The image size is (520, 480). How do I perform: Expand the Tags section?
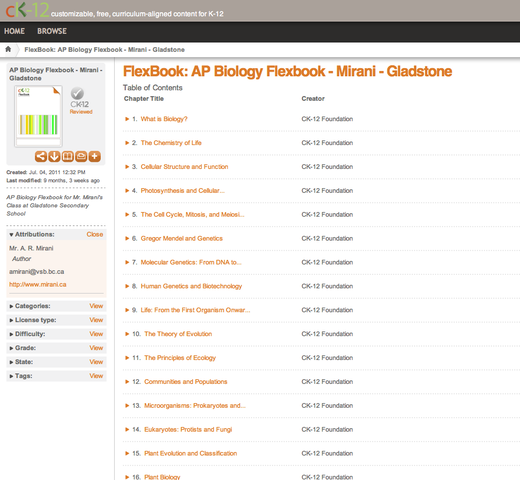pos(11,376)
